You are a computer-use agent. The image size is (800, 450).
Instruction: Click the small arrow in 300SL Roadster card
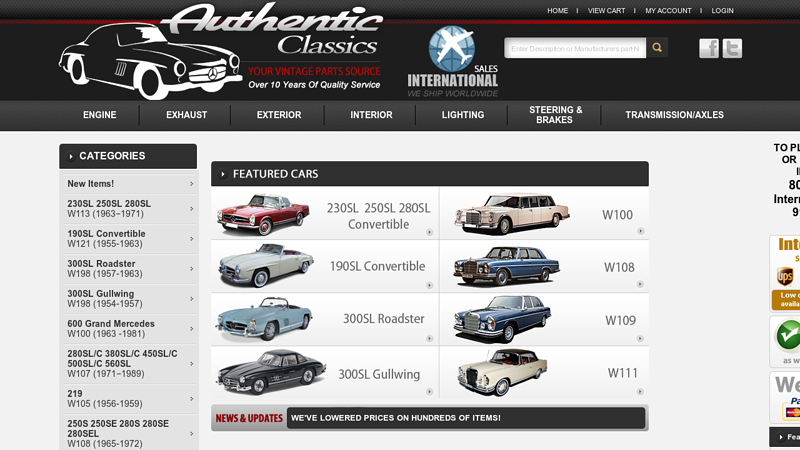[430, 338]
